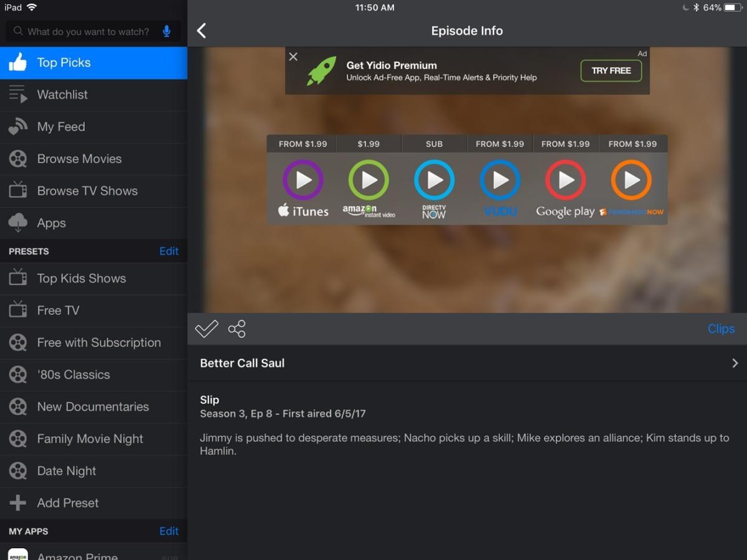Click the Apps cloud download icon

18,223
